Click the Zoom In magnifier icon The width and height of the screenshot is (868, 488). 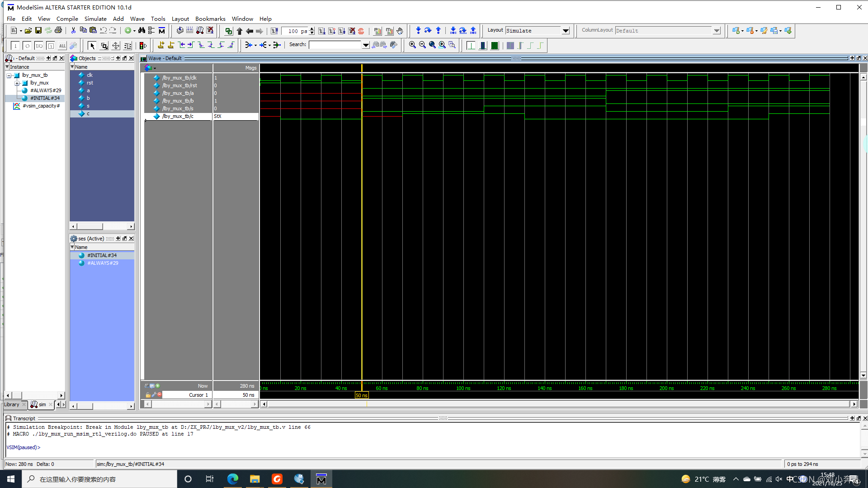tap(412, 45)
